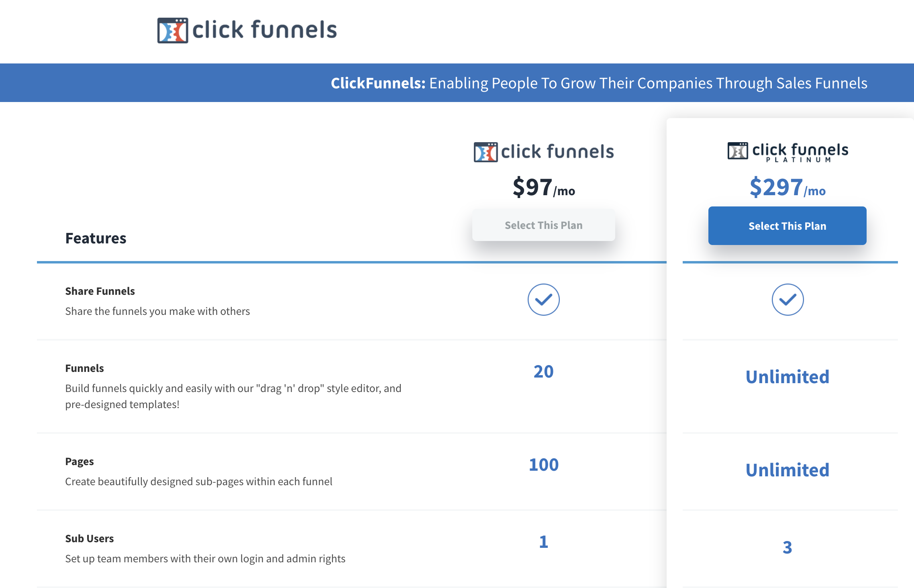Click Share Funnels checkmark in Platinum column

788,300
